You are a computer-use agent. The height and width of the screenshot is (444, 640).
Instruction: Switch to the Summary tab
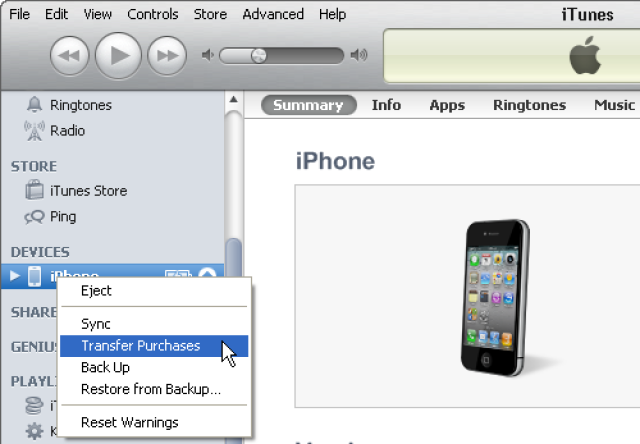[309, 105]
